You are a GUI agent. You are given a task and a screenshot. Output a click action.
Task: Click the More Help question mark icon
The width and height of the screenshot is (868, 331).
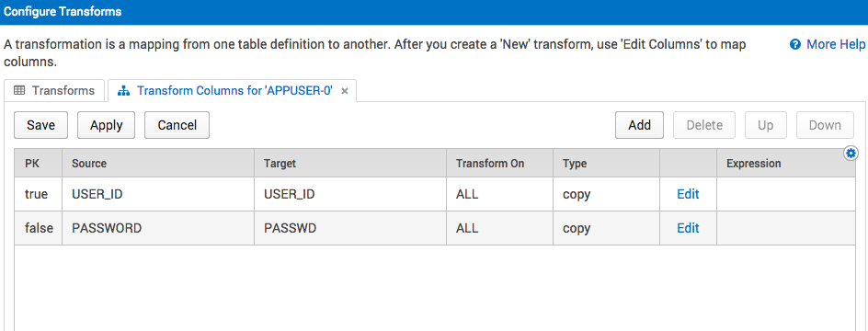[x=795, y=44]
